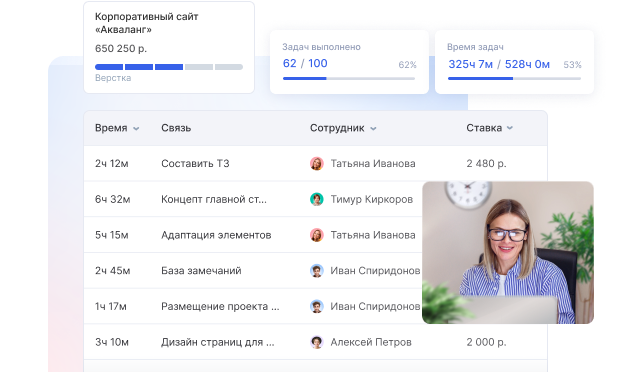Click the 2 000 р. rate value
The image size is (642, 372).
click(486, 342)
